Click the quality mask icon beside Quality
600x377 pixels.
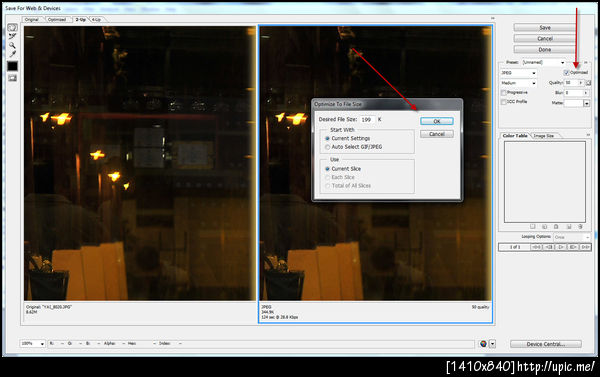[588, 83]
